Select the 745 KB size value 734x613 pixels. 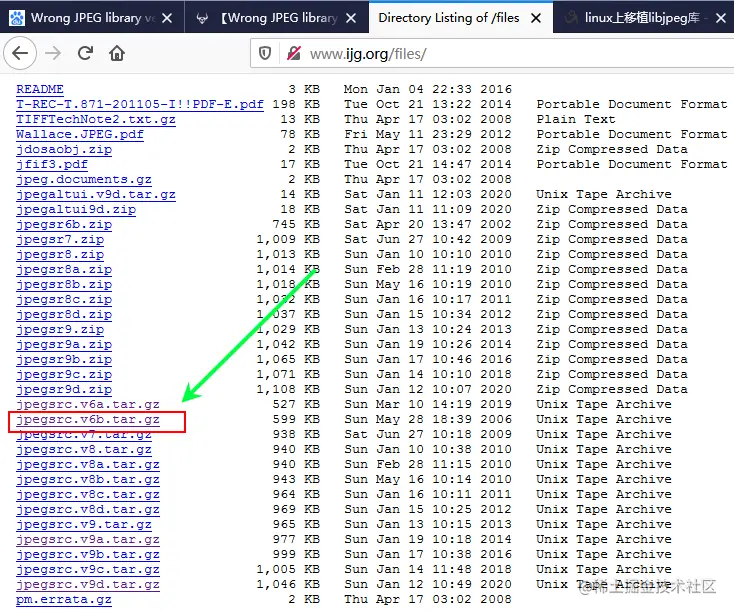[x=296, y=224]
